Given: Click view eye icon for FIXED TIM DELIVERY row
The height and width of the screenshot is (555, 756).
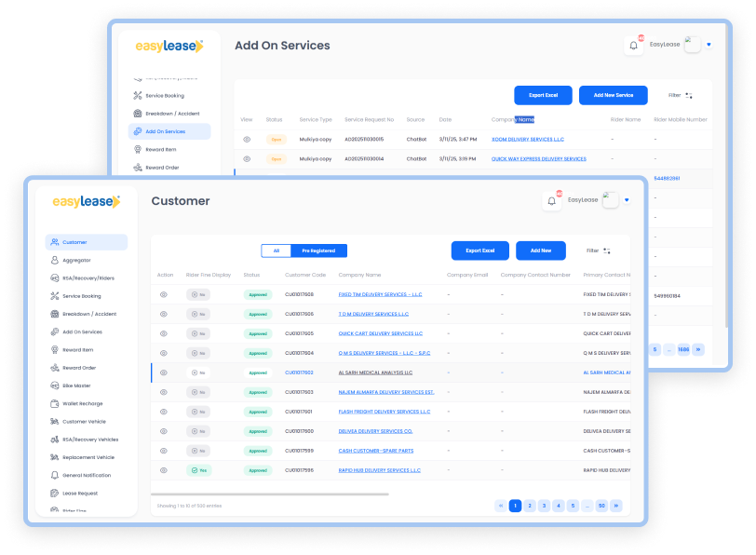Looking at the screenshot, I should point(163,294).
